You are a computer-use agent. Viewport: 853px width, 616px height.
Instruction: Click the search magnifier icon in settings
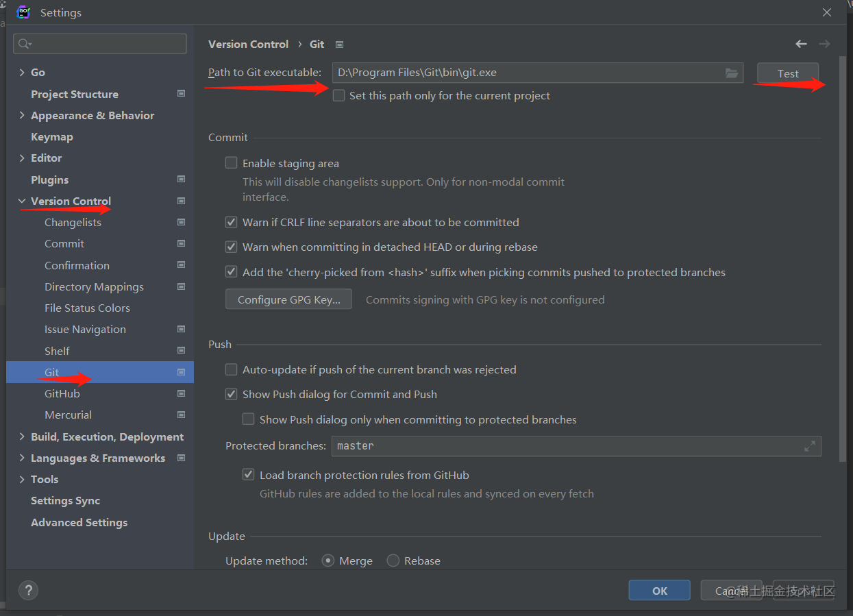[x=24, y=44]
